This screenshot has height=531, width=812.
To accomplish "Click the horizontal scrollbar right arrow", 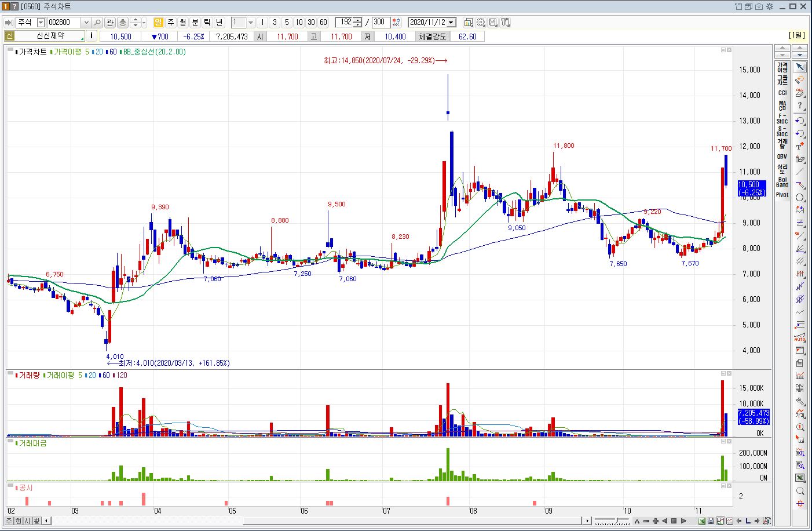I will 587,521.
